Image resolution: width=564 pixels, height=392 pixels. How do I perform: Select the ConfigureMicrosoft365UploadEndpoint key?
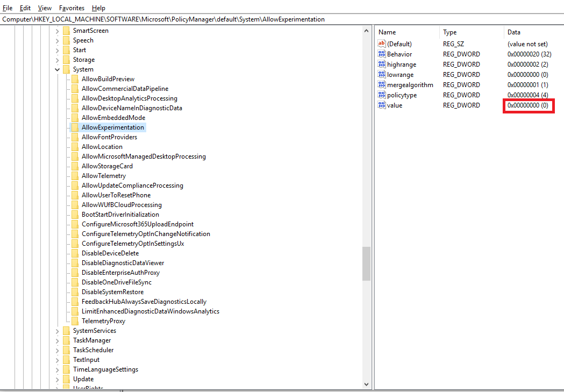coord(138,224)
